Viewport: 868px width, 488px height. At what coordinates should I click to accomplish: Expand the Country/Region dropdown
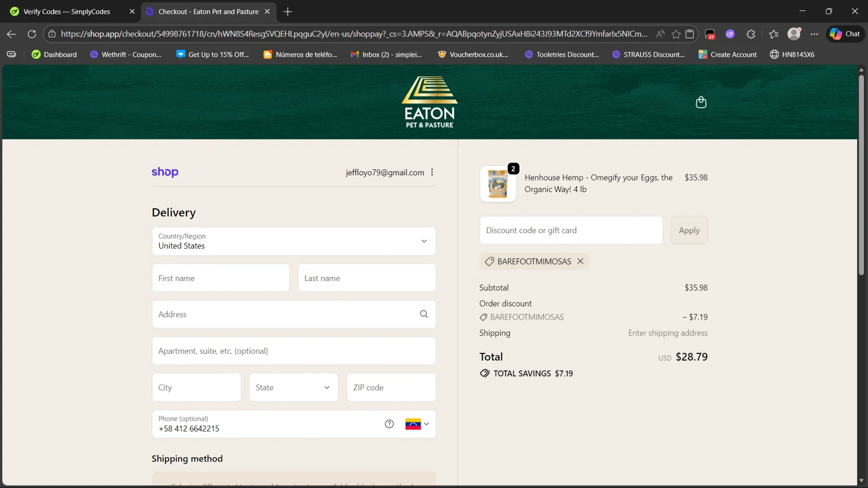click(x=294, y=241)
